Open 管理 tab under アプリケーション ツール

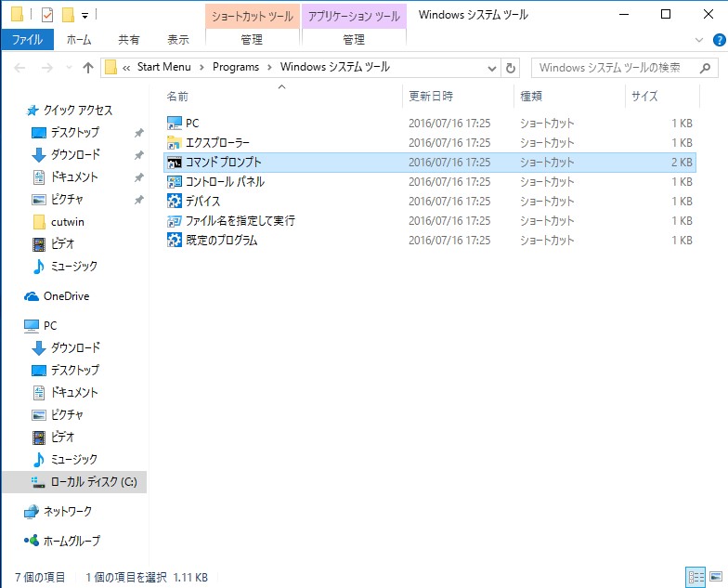point(354,40)
